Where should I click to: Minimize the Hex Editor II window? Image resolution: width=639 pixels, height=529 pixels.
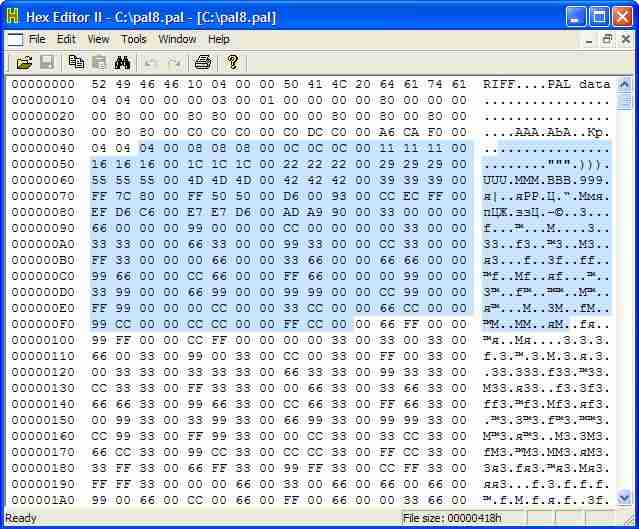point(575,17)
